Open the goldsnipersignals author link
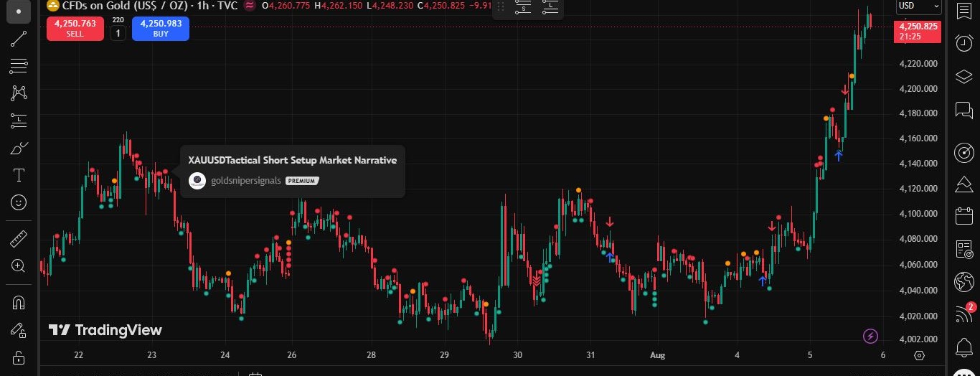Image resolution: width=980 pixels, height=376 pixels. (x=246, y=181)
